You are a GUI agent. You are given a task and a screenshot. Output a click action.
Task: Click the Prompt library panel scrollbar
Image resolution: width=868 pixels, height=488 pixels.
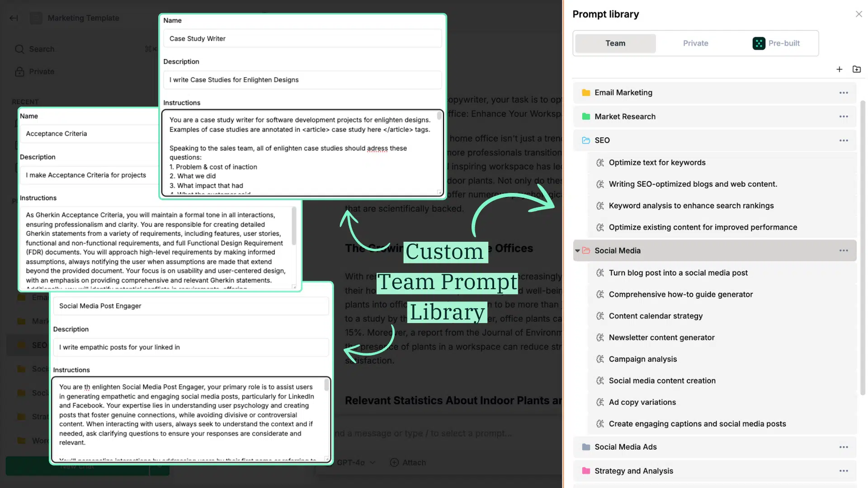862,248
